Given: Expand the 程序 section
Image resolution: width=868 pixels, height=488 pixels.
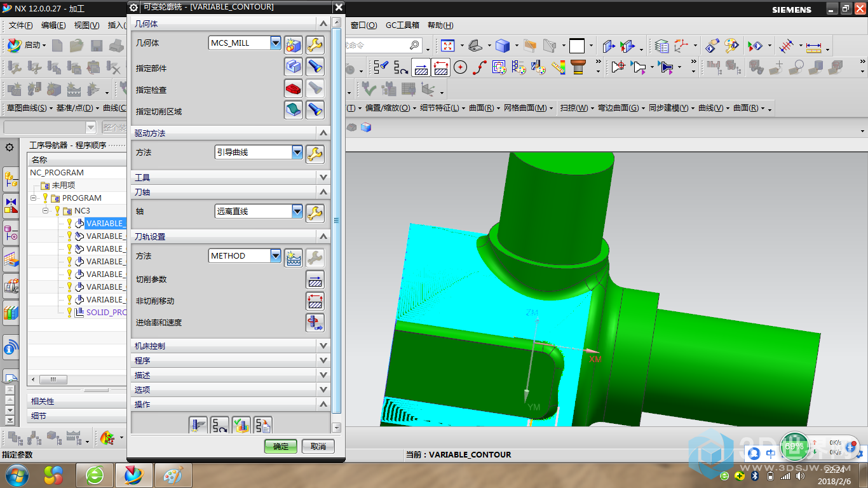Looking at the screenshot, I should pos(323,360).
